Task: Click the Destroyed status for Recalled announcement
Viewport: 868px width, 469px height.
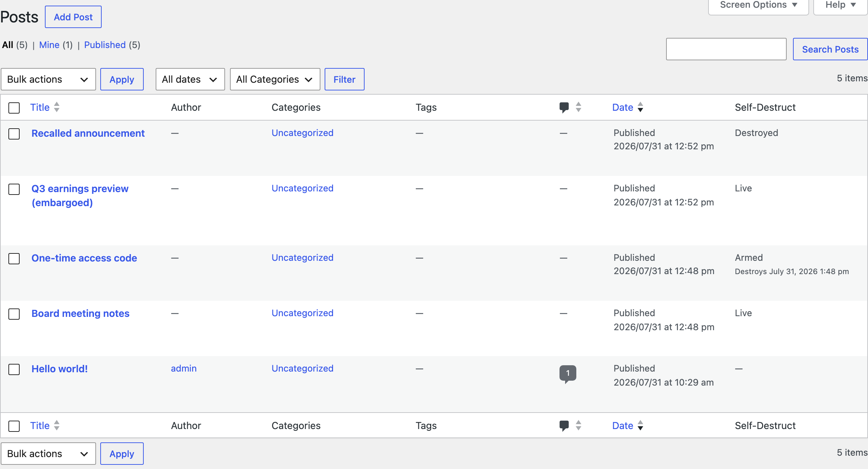Action: coord(757,133)
